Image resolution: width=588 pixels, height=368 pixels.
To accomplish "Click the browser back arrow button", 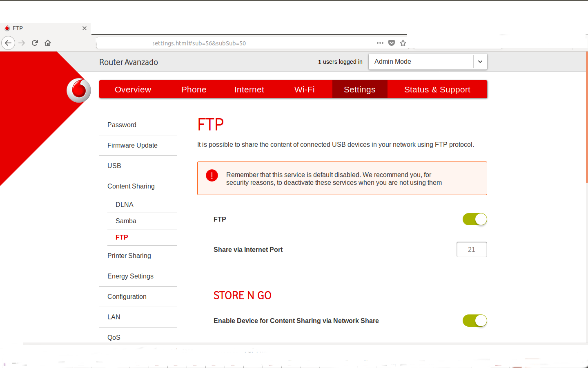I will point(8,43).
